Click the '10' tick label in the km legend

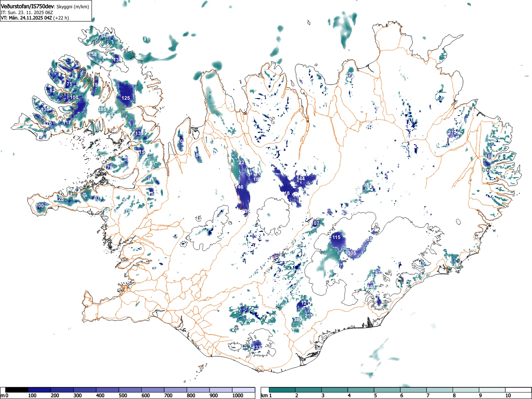pos(508,396)
